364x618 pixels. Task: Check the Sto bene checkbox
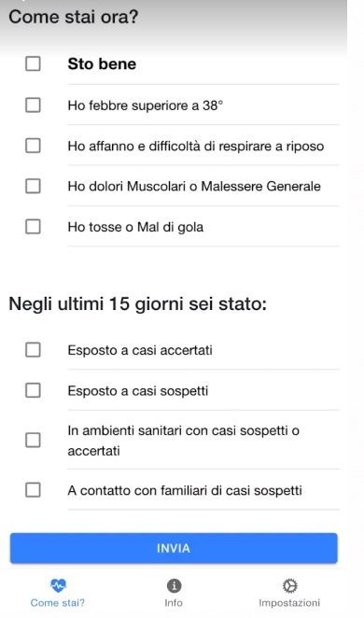33,63
